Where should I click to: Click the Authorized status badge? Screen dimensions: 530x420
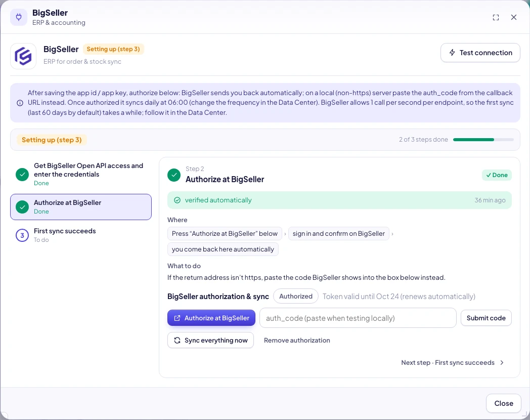[296, 296]
